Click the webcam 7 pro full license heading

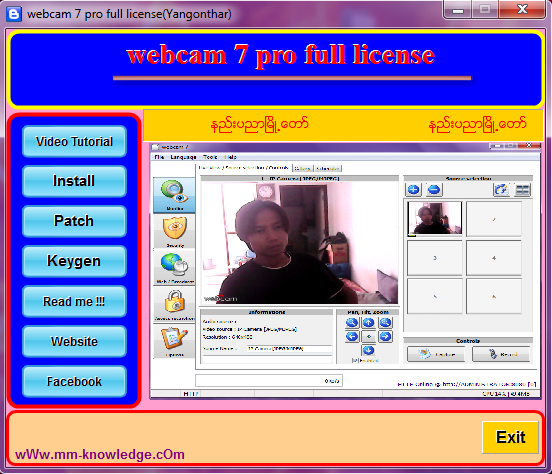(281, 55)
